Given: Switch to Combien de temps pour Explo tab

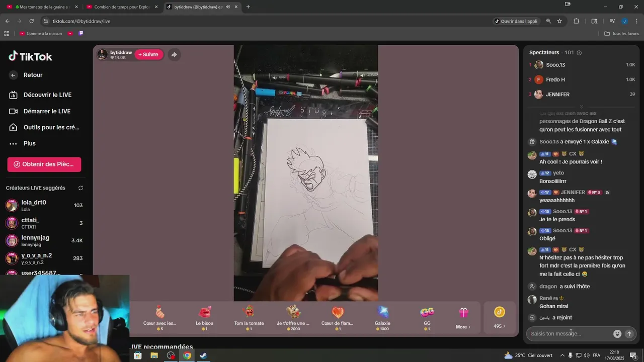Looking at the screenshot, I should coord(122,7).
